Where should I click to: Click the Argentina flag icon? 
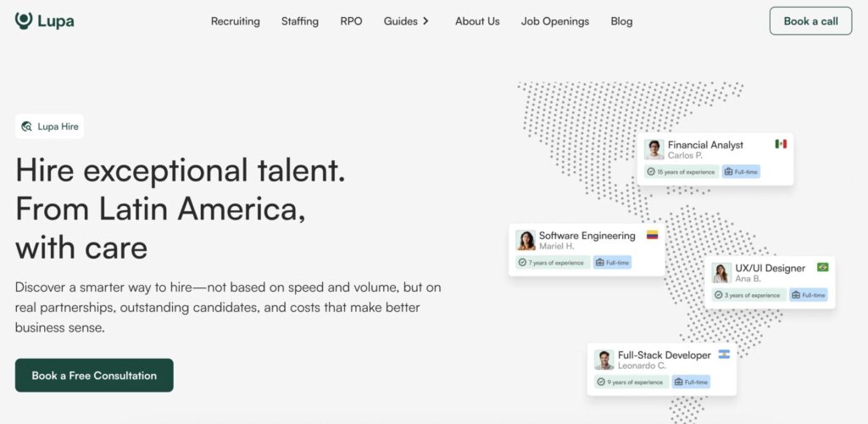[724, 354]
